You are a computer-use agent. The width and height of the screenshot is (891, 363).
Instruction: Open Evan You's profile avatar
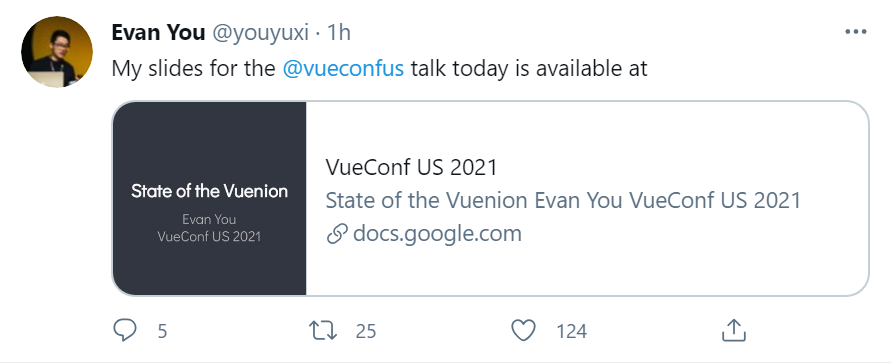[57, 52]
